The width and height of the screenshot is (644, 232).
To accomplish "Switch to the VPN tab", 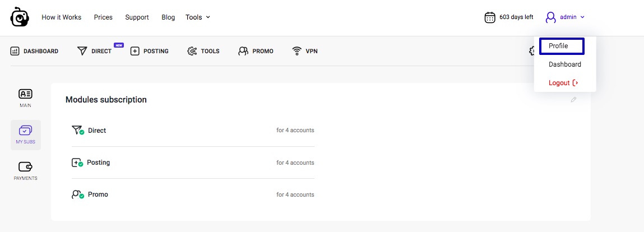I will pos(305,51).
